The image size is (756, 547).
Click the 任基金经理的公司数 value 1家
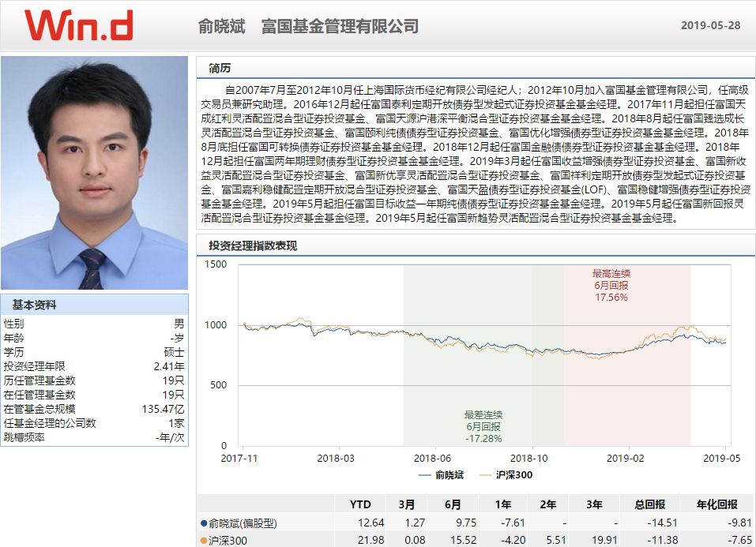176,423
